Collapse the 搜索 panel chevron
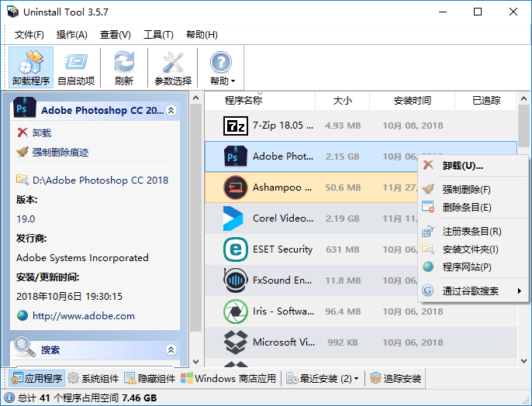This screenshot has width=532, height=406. click(x=171, y=349)
